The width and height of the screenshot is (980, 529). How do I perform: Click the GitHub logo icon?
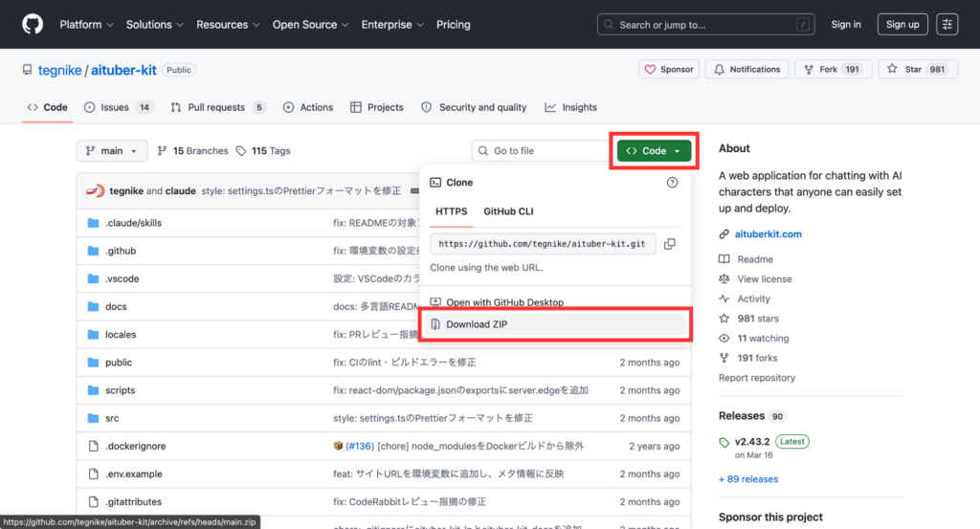[x=33, y=24]
